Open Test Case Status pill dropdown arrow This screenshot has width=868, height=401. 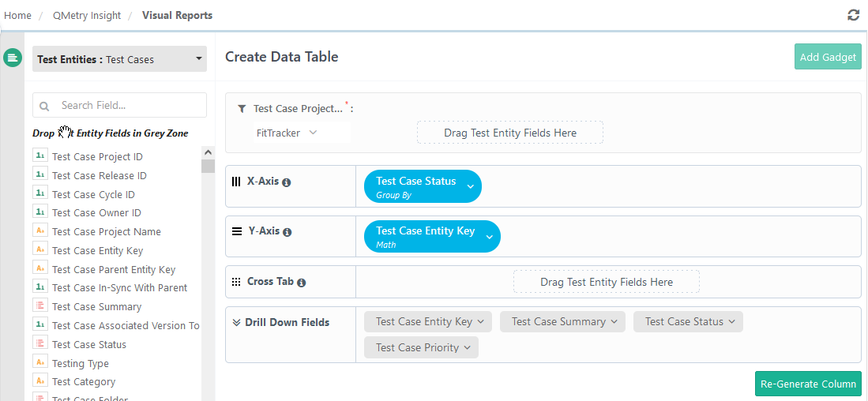point(470,187)
